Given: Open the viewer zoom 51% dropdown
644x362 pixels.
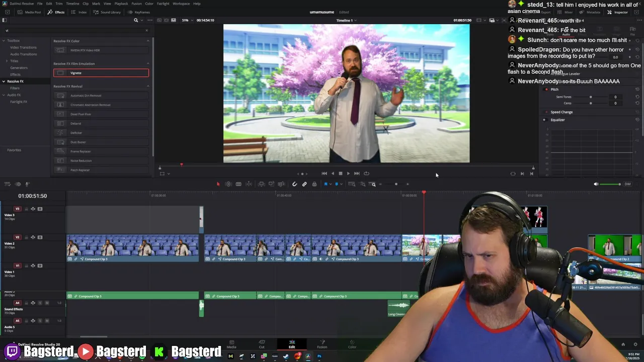Looking at the screenshot, I should (187, 20).
